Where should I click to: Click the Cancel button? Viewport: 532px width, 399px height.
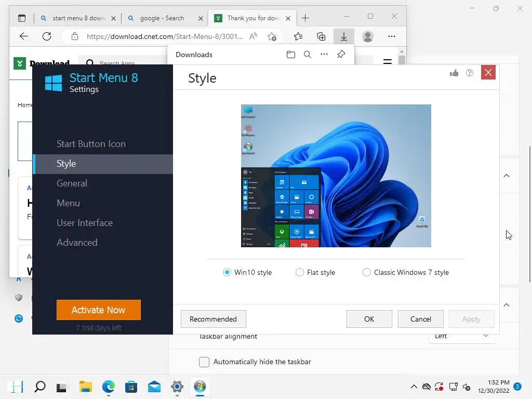[x=421, y=319]
